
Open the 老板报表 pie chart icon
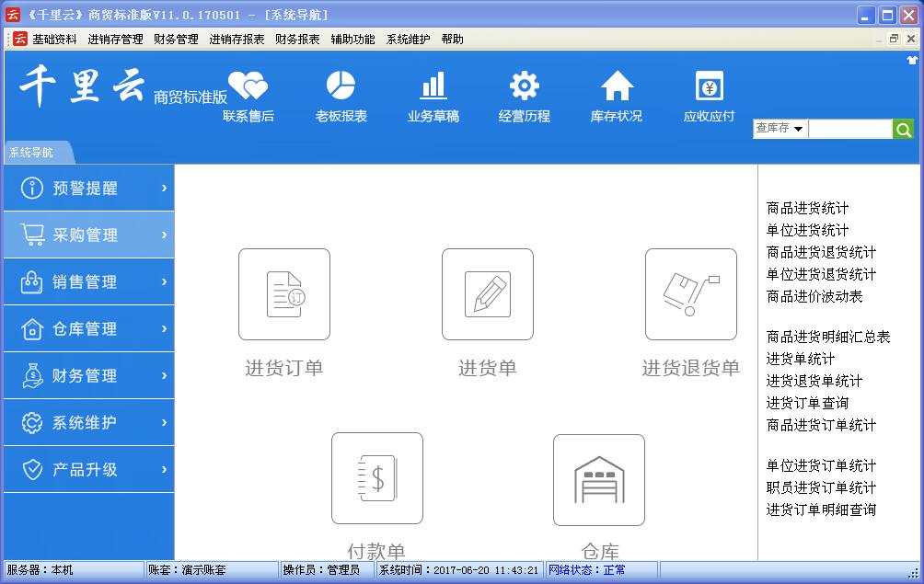click(341, 86)
